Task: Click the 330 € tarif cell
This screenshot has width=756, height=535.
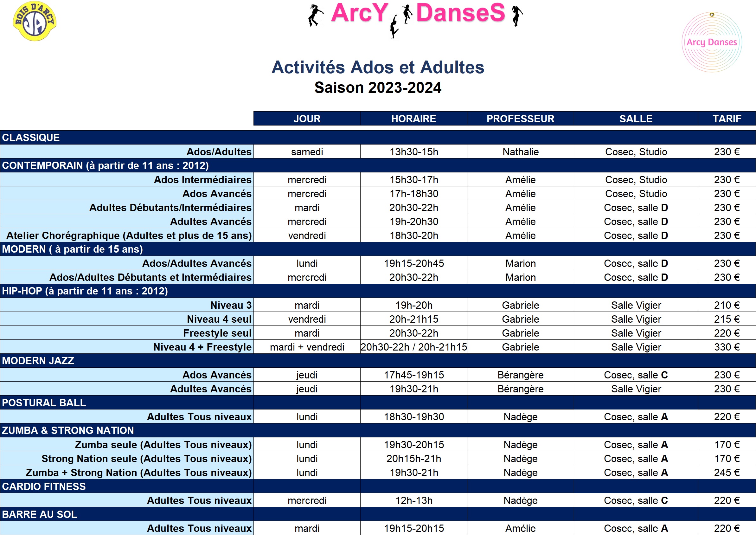Action: [x=727, y=347]
